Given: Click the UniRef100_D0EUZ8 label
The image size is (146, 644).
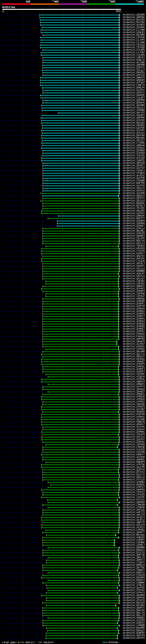Looking at the screenshot, I should [134, 233].
